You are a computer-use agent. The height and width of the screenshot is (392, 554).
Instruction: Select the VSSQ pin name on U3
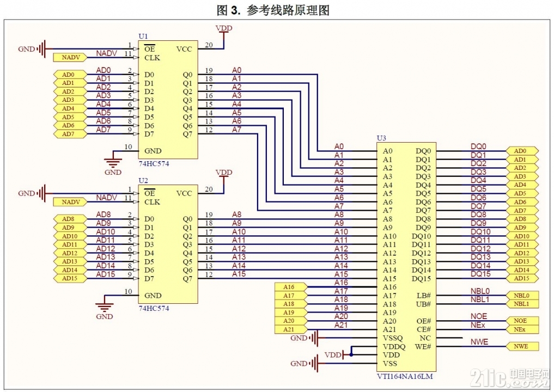393,338
